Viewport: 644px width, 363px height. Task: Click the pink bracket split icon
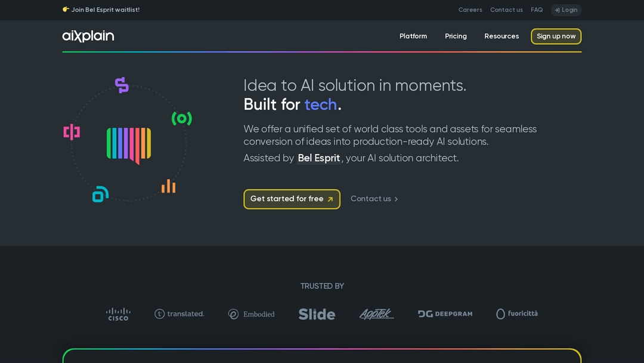(x=72, y=132)
